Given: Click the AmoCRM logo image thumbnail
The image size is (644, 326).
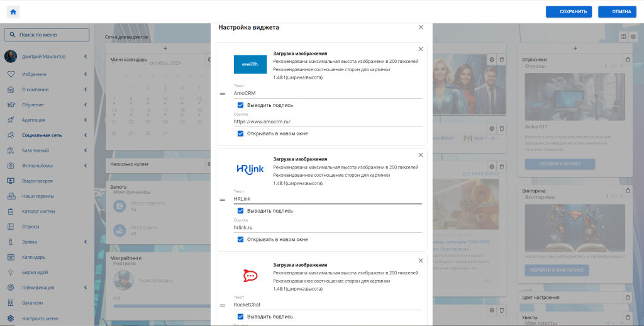Looking at the screenshot, I should point(250,64).
